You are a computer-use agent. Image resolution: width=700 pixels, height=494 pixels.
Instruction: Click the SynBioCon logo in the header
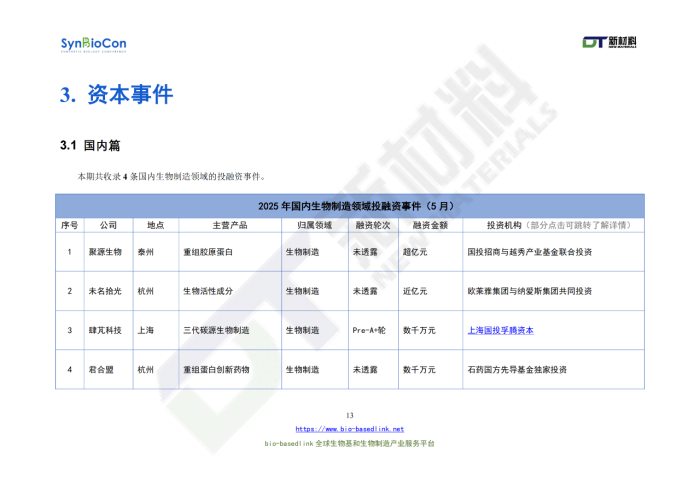(x=93, y=44)
